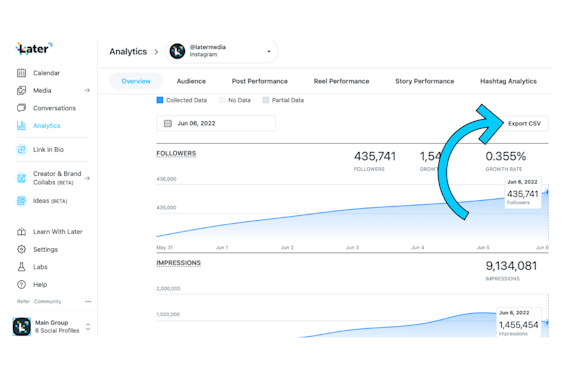563x375 pixels.
Task: Open the Reel Performance tab
Action: coord(341,81)
